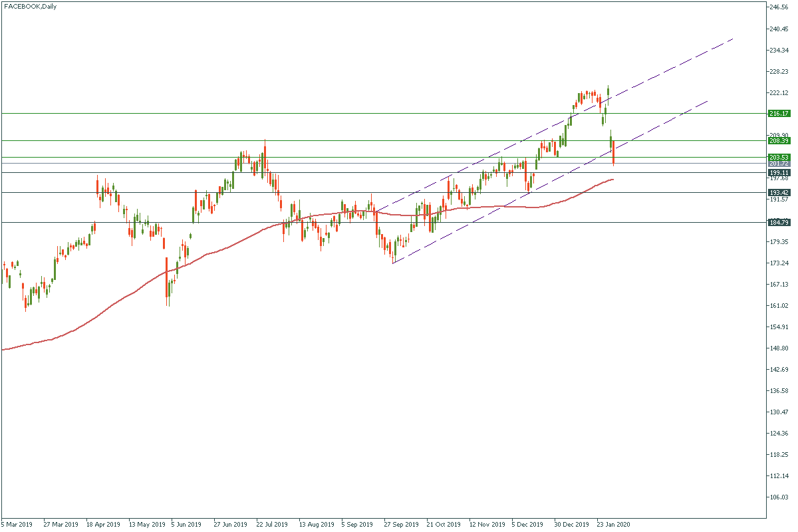Click the 184.79 support level label
The height and width of the screenshot is (532, 798).
coord(777,222)
